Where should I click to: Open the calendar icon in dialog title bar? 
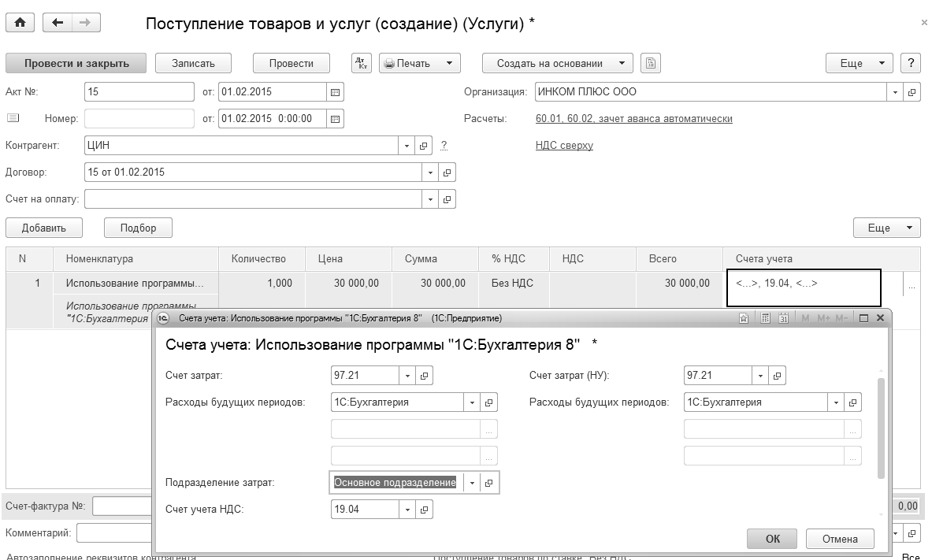(783, 319)
